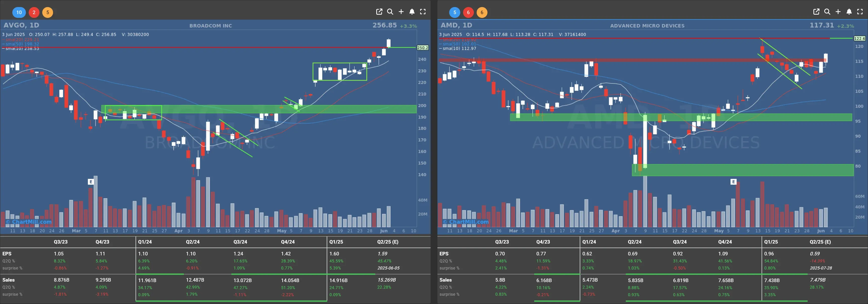Click AMD EPS value 0.96

(x=769, y=254)
